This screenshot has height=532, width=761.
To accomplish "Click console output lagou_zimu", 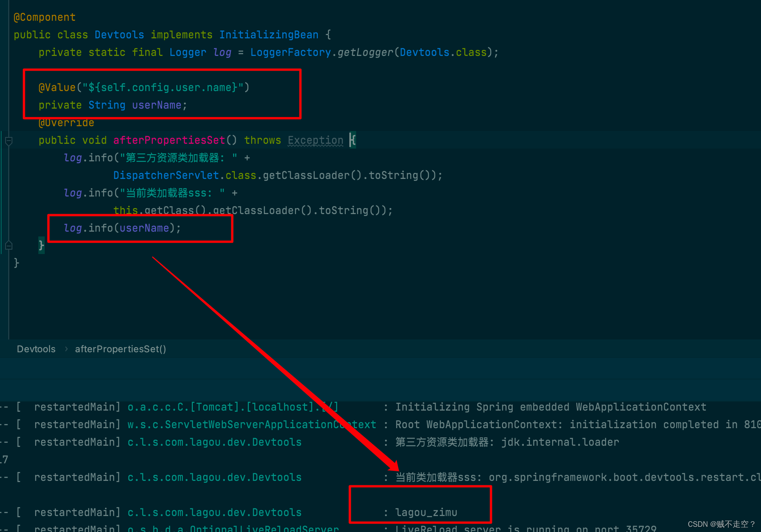I will (426, 512).
